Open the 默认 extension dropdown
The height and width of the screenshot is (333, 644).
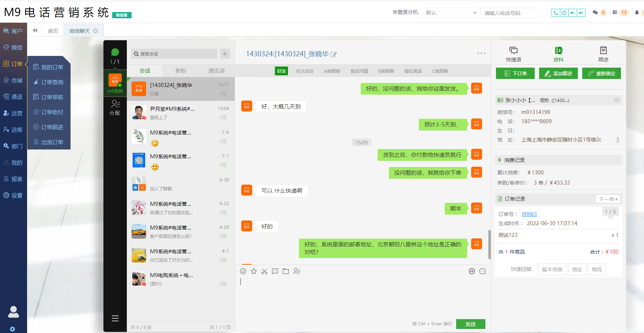(x=451, y=13)
